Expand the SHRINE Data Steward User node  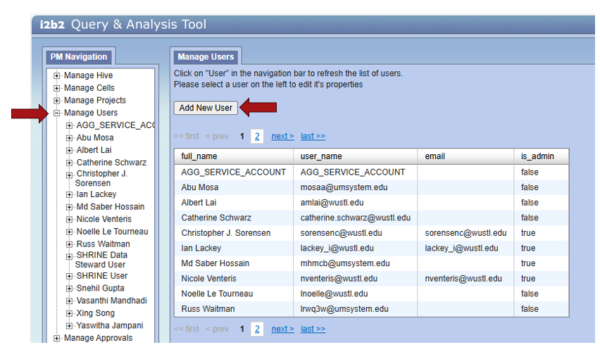pyautogui.click(x=69, y=257)
